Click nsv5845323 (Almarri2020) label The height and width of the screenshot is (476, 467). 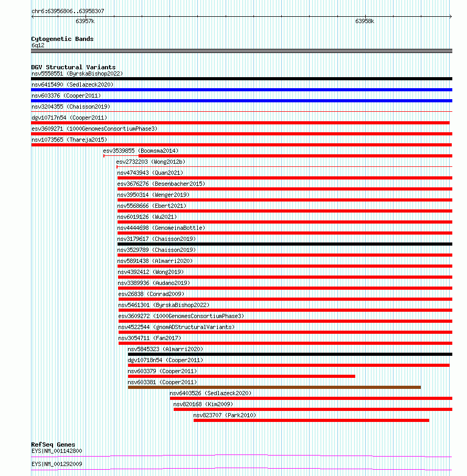click(165, 350)
